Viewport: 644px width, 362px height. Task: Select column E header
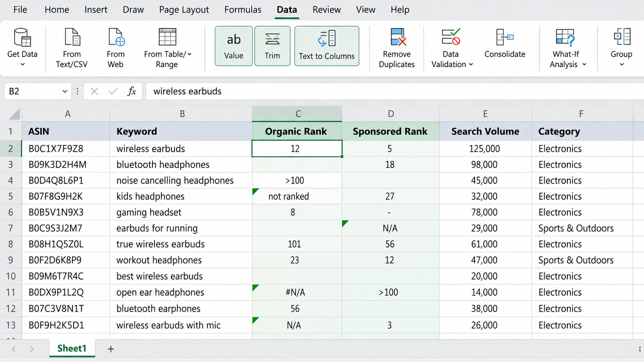click(x=485, y=114)
